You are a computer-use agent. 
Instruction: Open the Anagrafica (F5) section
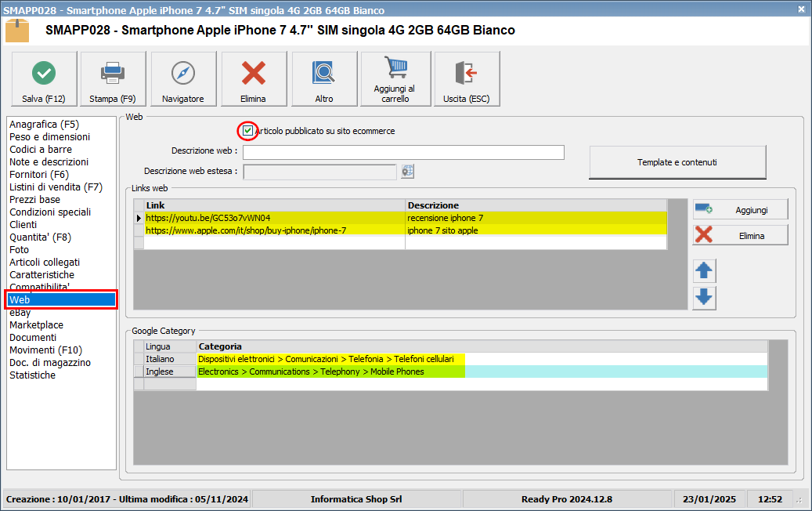click(44, 125)
